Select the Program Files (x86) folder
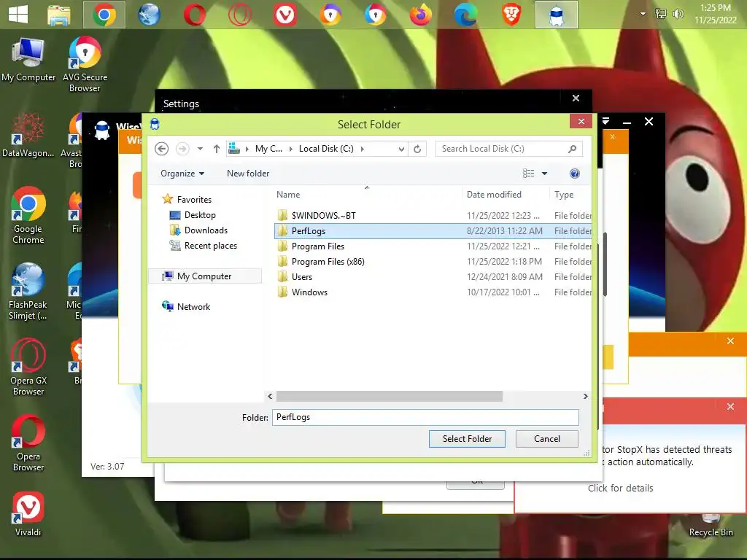The image size is (747, 560). point(328,262)
